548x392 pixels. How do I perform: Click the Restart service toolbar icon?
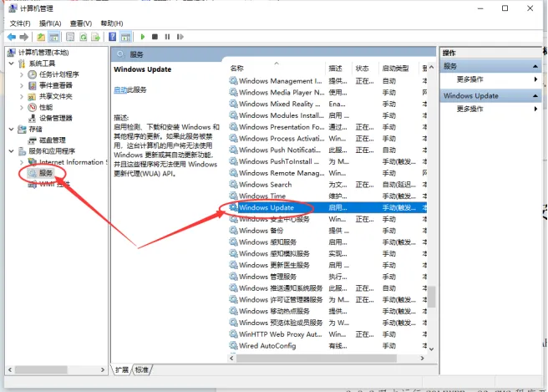[180, 37]
